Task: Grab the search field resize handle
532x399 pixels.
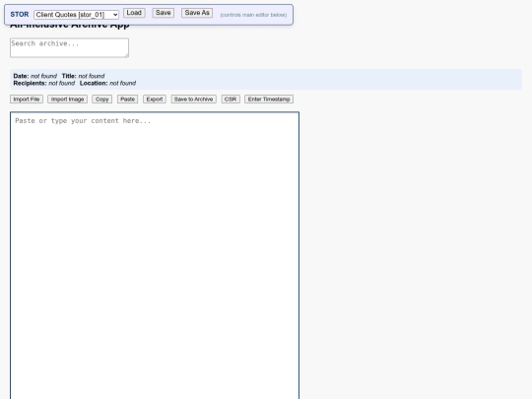Action: [126, 55]
